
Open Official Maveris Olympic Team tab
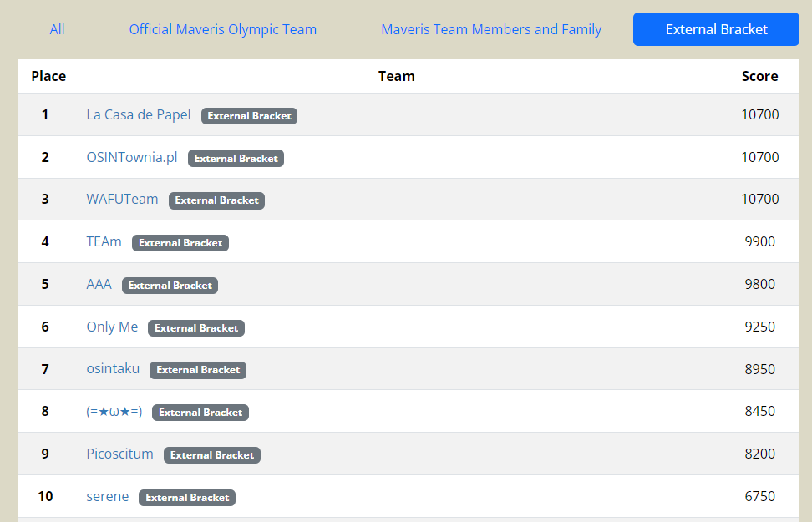[x=223, y=29]
